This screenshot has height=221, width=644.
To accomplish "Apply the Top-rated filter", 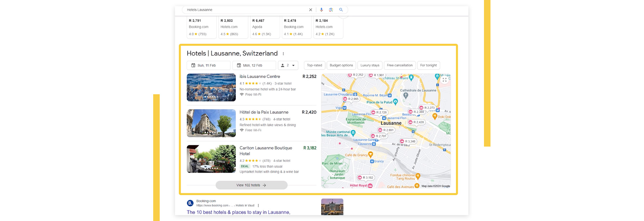I will tap(315, 65).
